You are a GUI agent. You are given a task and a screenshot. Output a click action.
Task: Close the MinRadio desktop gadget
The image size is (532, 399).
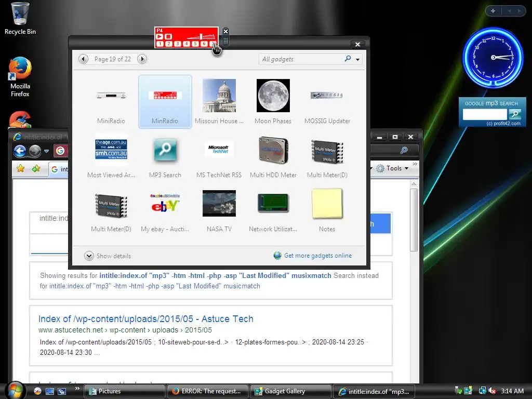225,31
